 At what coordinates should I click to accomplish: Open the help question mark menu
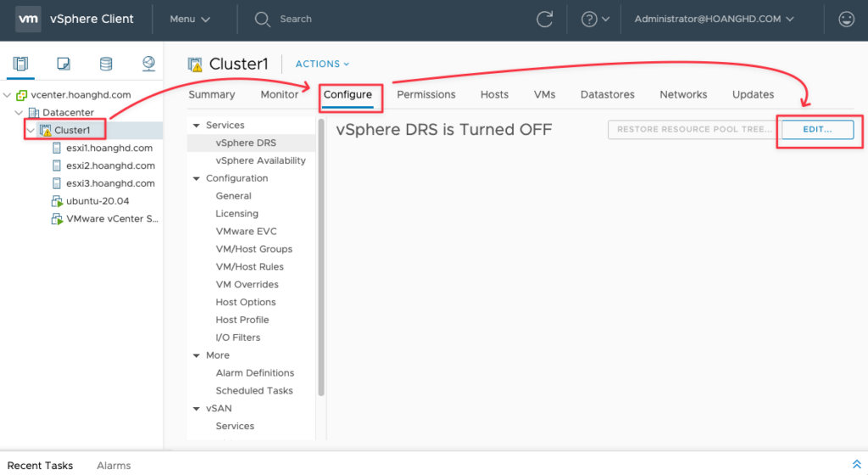pyautogui.click(x=595, y=20)
